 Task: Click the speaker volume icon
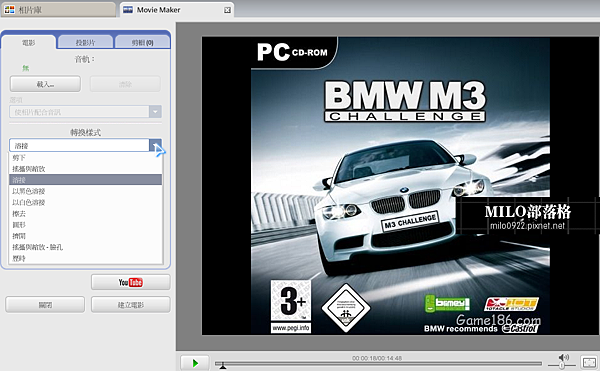[x=563, y=357]
